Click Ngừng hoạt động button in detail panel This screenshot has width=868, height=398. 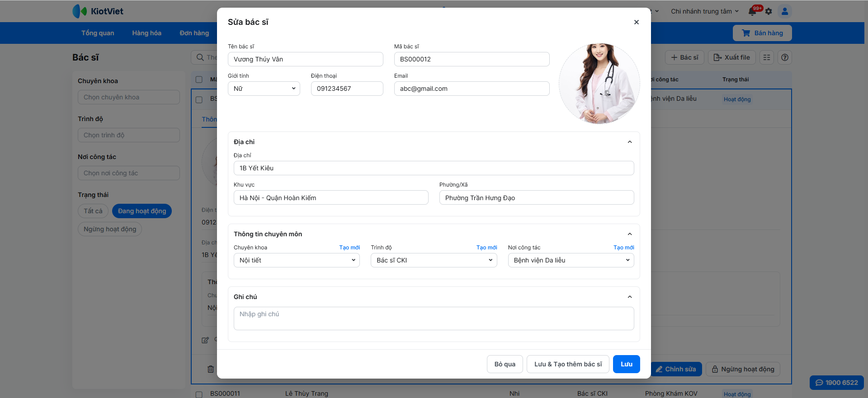[x=743, y=369]
